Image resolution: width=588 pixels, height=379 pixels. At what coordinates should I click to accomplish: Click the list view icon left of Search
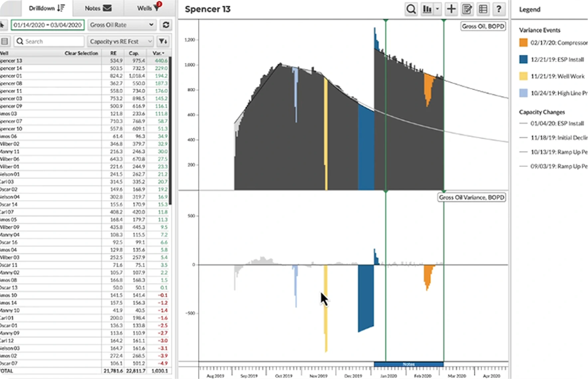[x=5, y=41]
